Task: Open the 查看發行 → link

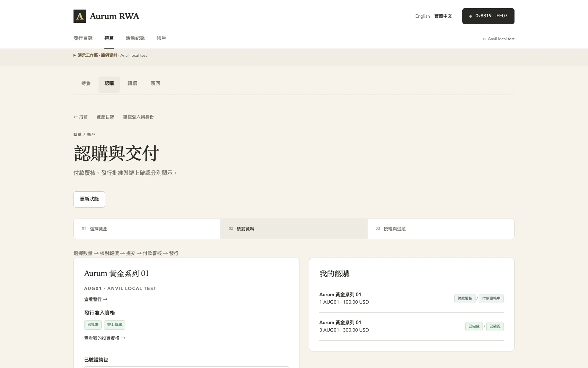Action: 96,300
